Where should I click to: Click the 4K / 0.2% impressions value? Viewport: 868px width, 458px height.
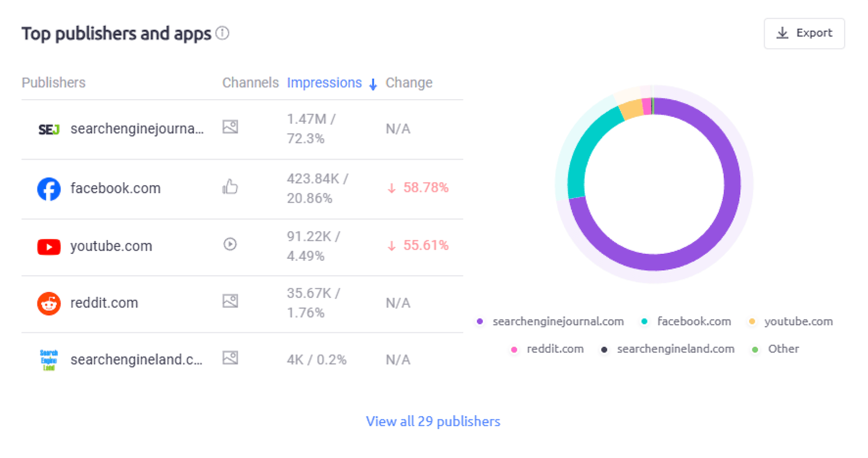(317, 360)
